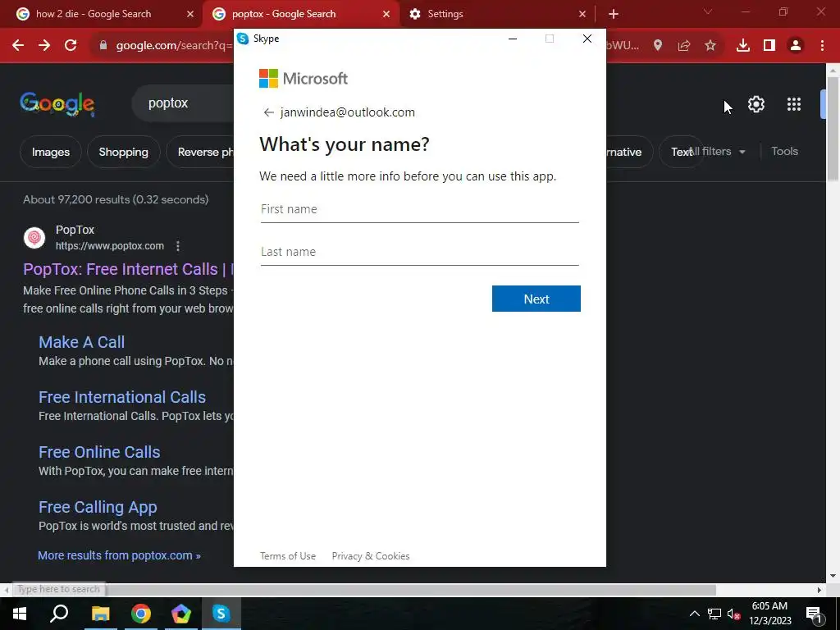
Task: Open Chrome downloads icon
Action: coord(743,46)
